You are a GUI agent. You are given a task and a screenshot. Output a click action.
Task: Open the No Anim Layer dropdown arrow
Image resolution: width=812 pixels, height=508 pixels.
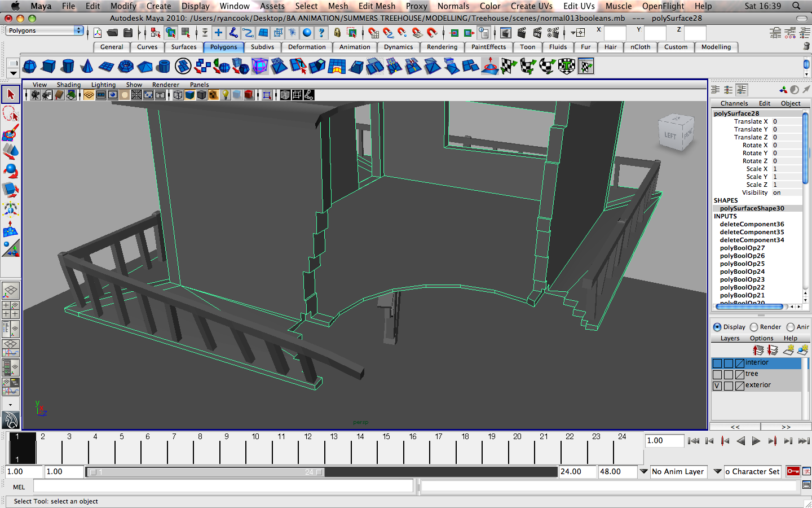(x=643, y=471)
